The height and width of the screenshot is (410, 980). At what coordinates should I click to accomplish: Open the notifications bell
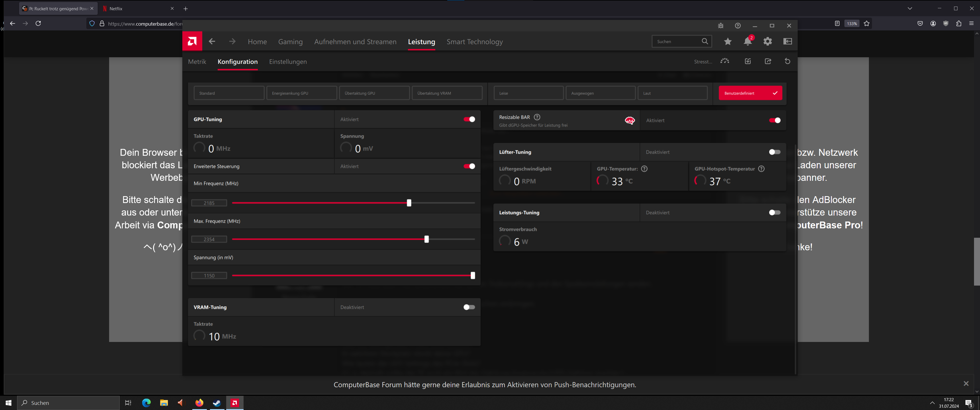tap(747, 41)
